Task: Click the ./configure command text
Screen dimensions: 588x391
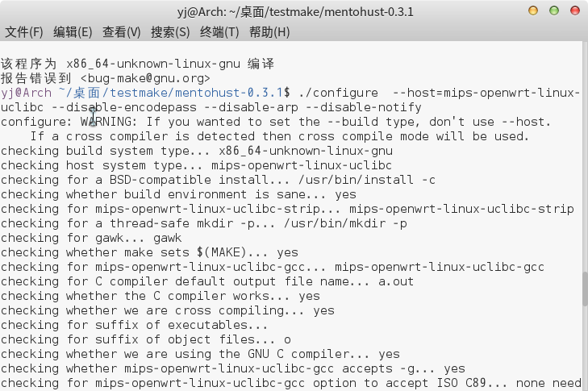Action: [338, 93]
